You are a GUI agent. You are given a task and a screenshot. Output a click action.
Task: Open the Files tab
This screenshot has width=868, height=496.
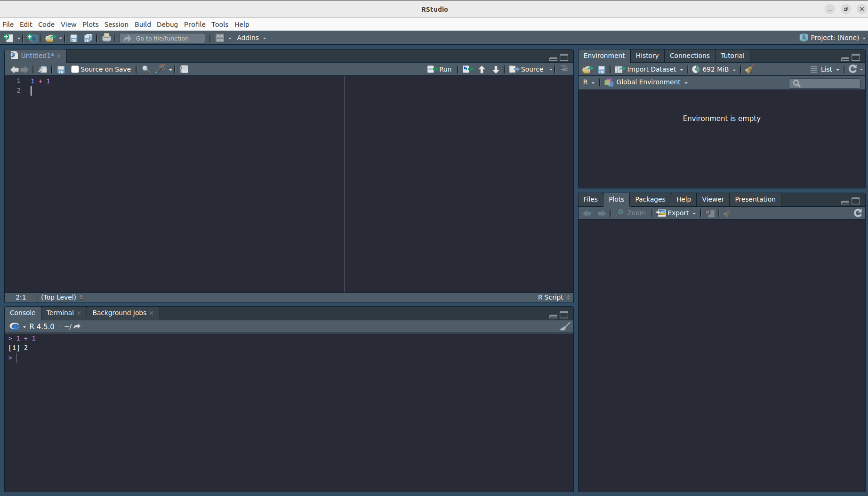pyautogui.click(x=590, y=199)
